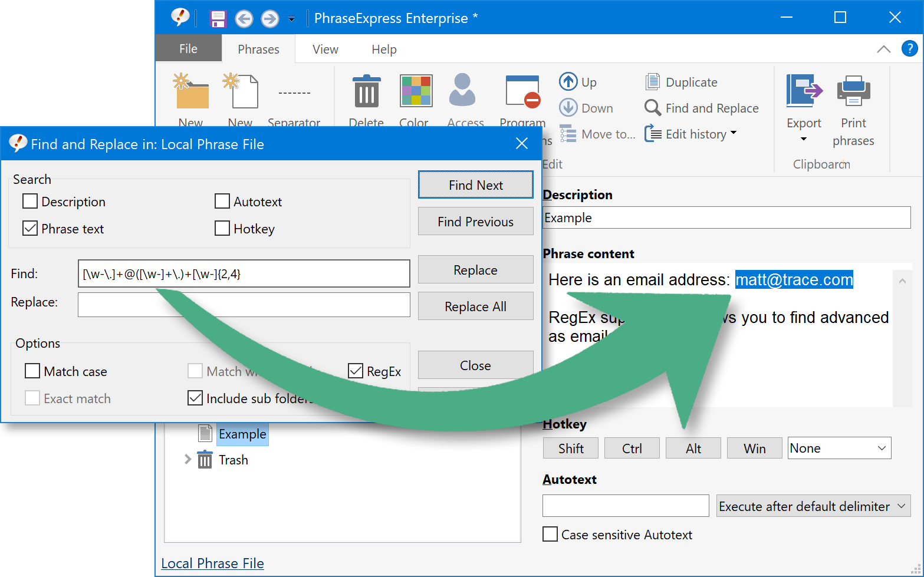Open the quick access toolbar dropdown arrow
924x577 pixels.
coord(291,19)
